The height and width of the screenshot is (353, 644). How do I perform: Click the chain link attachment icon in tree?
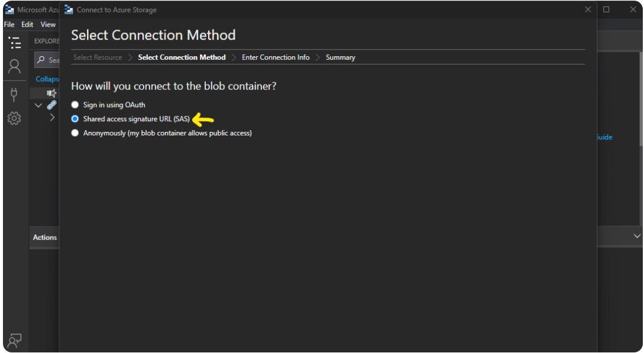(52, 105)
